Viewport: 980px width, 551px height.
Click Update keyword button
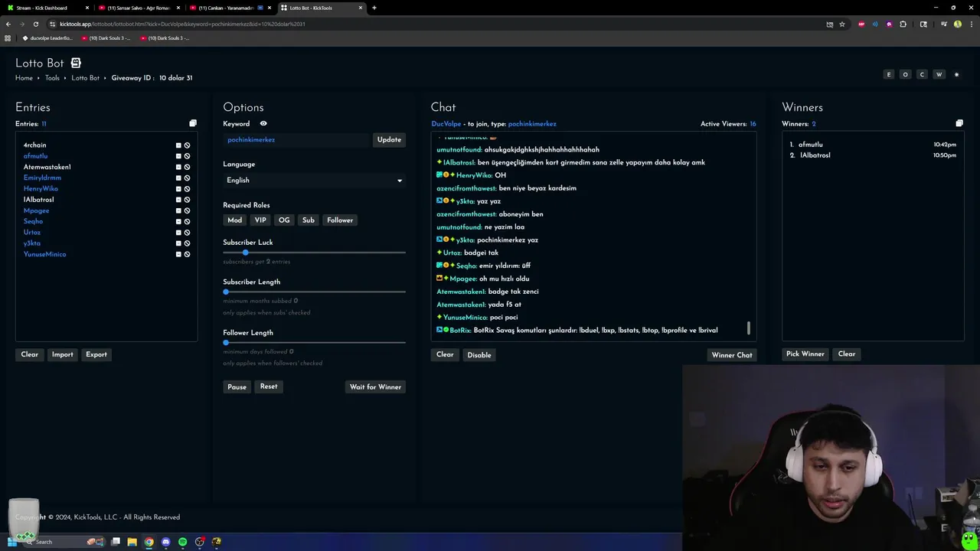tap(389, 140)
